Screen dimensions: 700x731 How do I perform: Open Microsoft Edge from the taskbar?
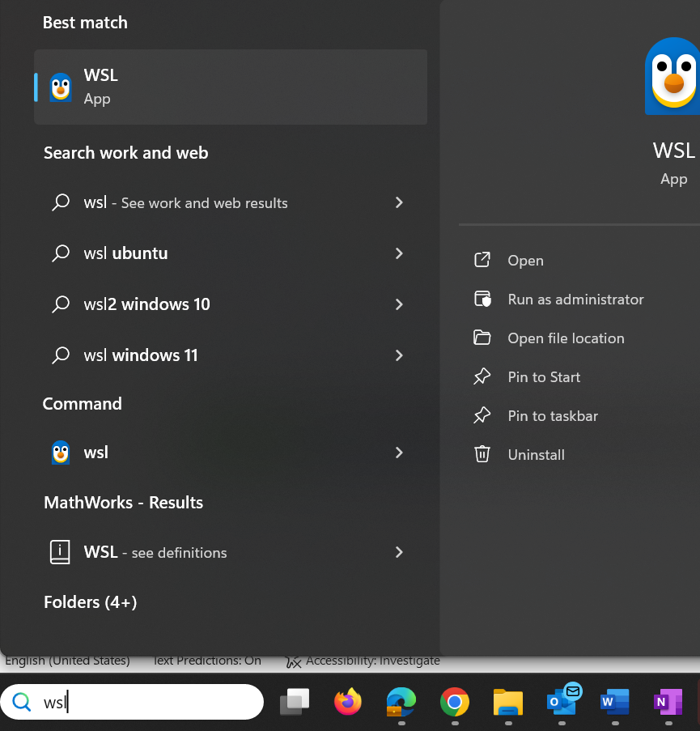point(401,702)
